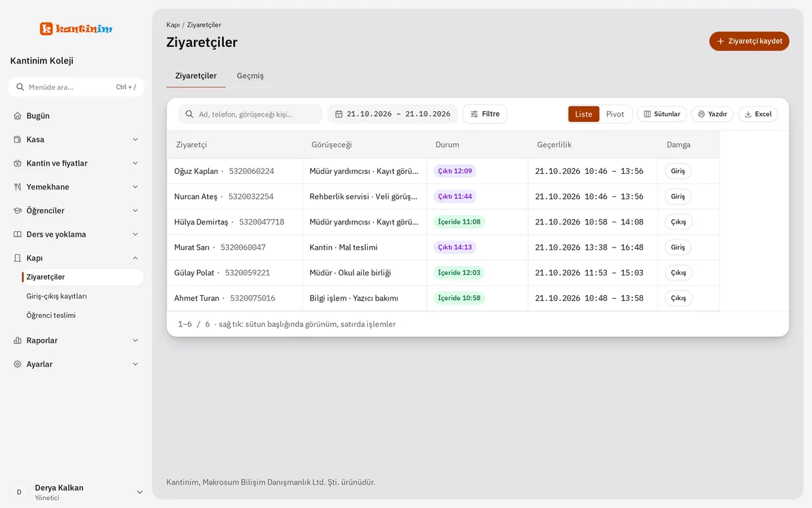812x508 pixels.
Task: Click the magnifier icon in visitor search
Action: pyautogui.click(x=189, y=114)
